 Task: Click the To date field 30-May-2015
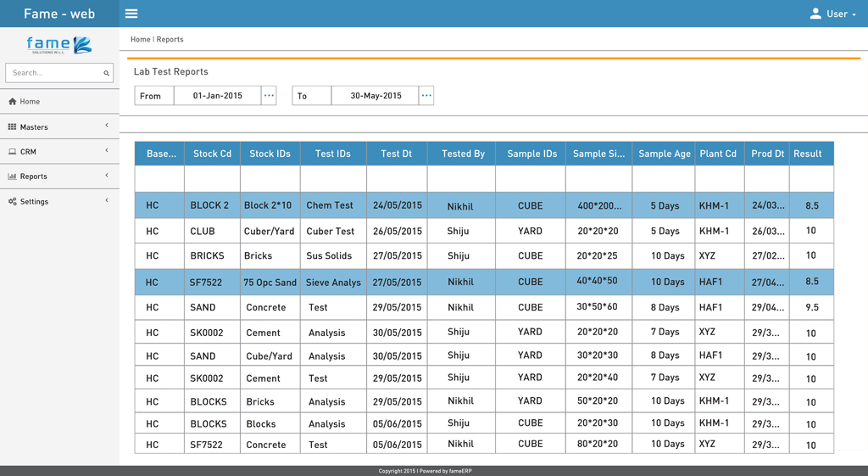(x=376, y=95)
